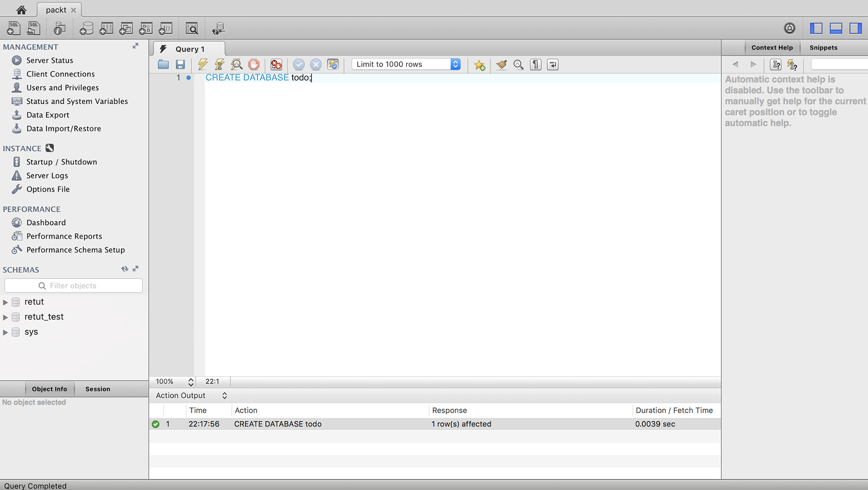Click the beautify query broom icon
868x490 pixels.
501,64
